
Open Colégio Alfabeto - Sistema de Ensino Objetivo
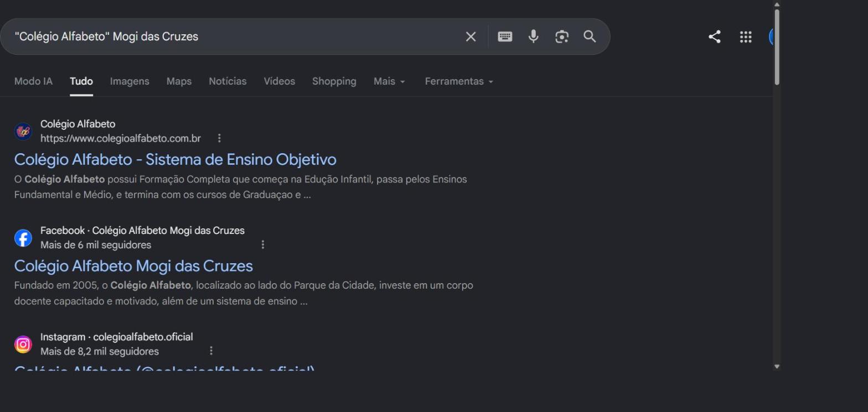175,159
